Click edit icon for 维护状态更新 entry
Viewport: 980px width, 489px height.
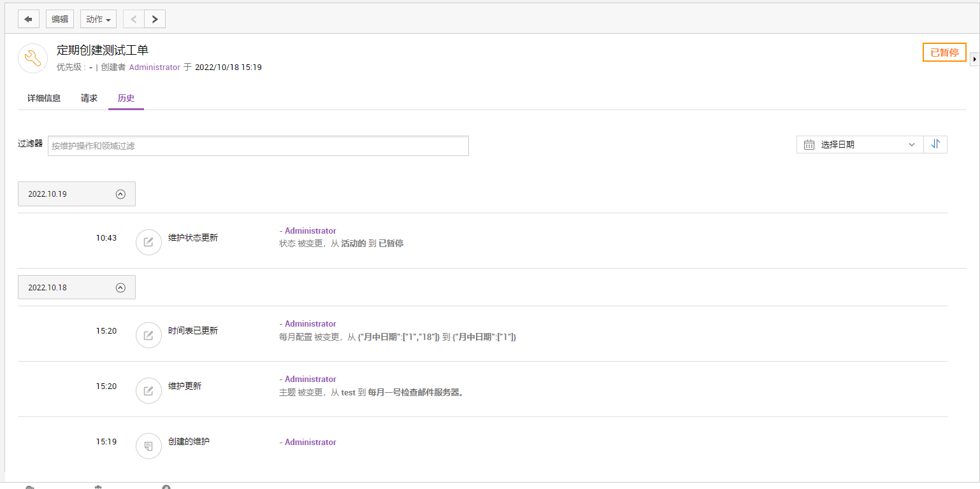(x=148, y=242)
